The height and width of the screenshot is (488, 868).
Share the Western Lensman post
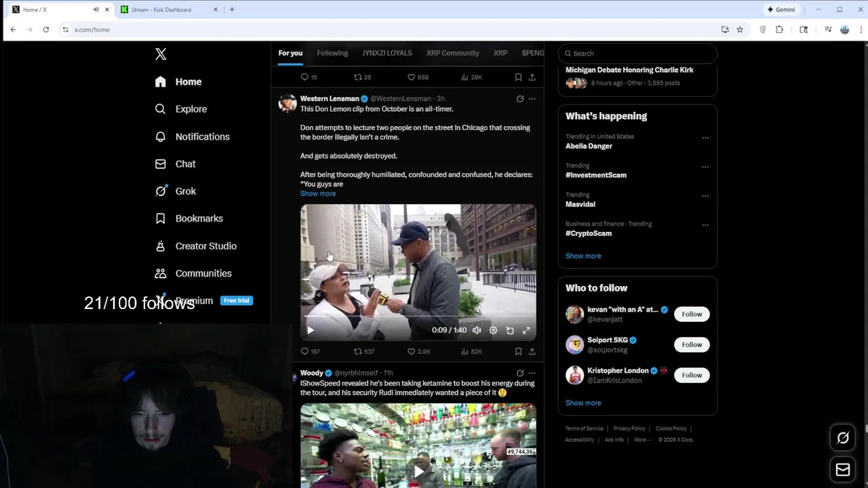point(532,351)
